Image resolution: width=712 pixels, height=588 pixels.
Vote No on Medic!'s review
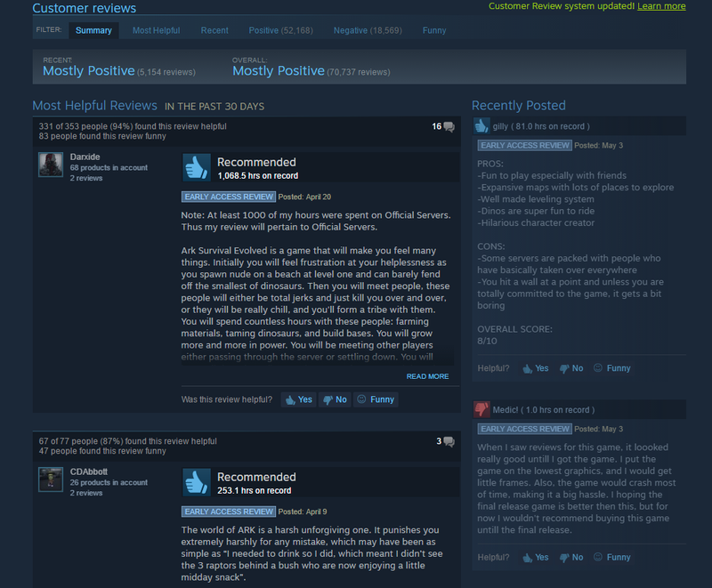tap(571, 557)
